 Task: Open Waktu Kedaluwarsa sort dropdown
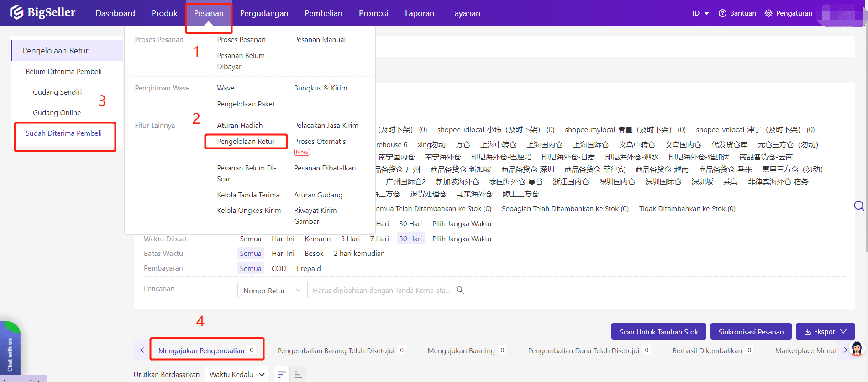click(x=236, y=374)
